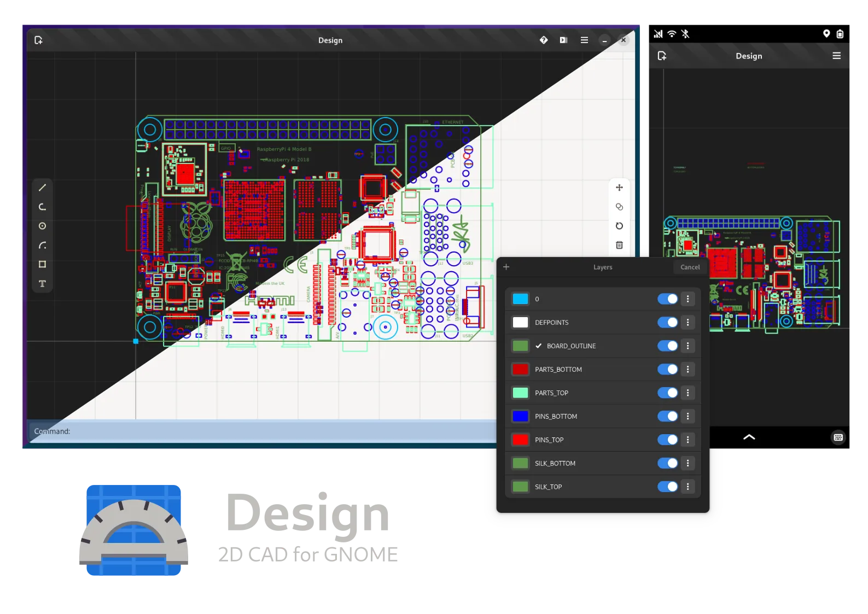Select the Circle tool in left toolbar
The width and height of the screenshot is (868, 614).
(x=42, y=226)
